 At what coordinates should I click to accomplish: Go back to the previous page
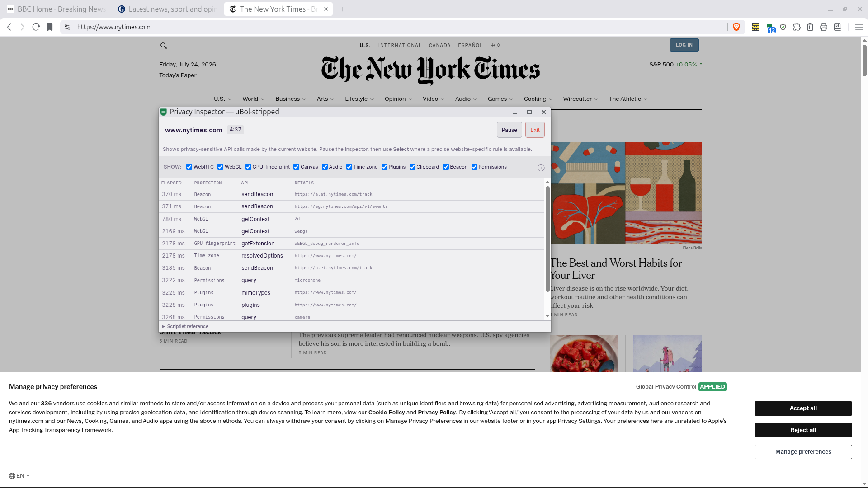pyautogui.click(x=9, y=27)
